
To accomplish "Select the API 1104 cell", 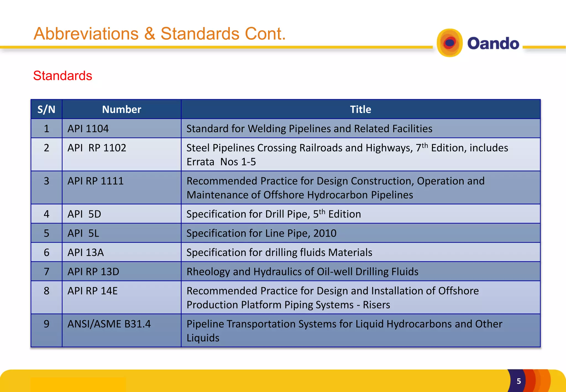I will click(x=88, y=129).
